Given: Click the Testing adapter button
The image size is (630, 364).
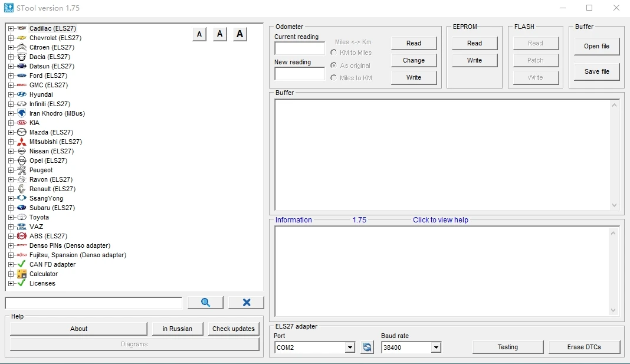Looking at the screenshot, I should coord(507,347).
